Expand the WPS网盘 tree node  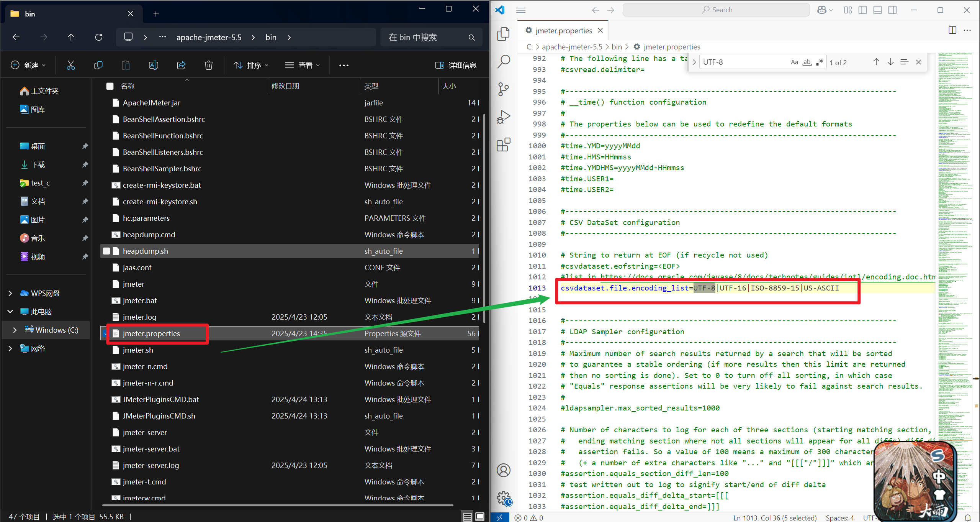10,293
